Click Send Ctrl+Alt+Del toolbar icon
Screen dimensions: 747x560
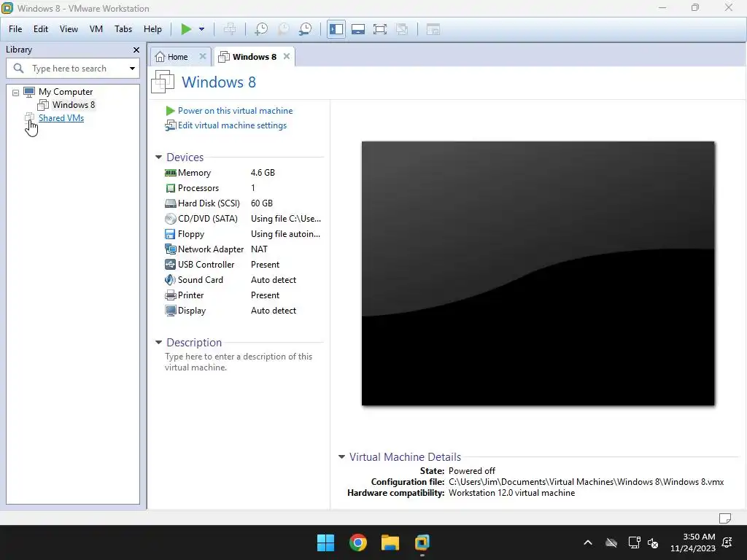(230, 29)
